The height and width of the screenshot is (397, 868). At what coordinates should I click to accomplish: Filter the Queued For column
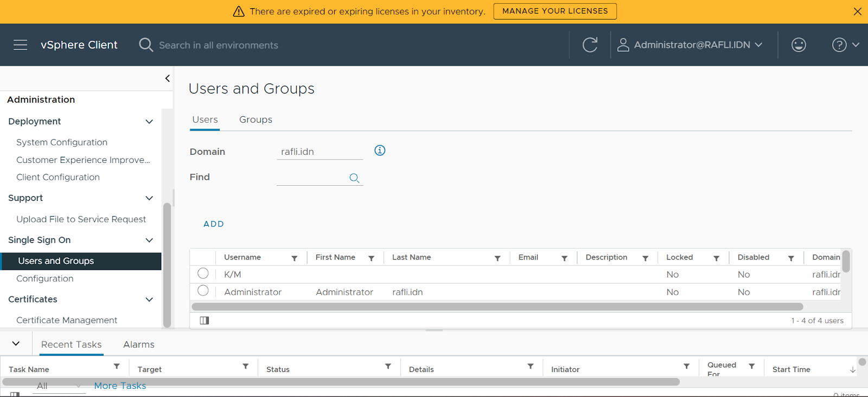click(x=752, y=367)
